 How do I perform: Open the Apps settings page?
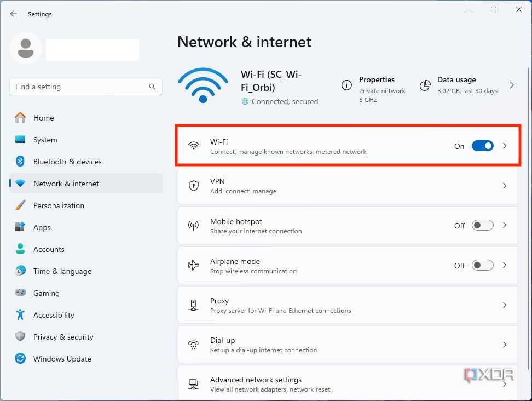tap(86, 227)
